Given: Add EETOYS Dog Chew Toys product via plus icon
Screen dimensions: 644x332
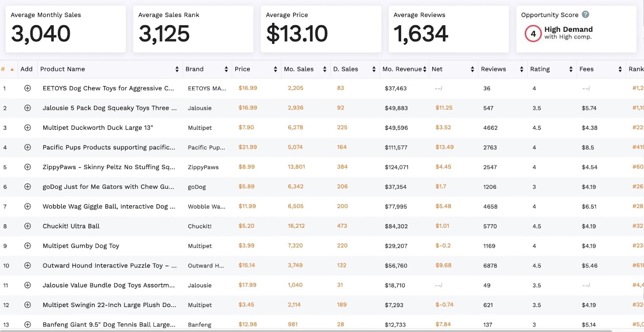Looking at the screenshot, I should point(27,88).
